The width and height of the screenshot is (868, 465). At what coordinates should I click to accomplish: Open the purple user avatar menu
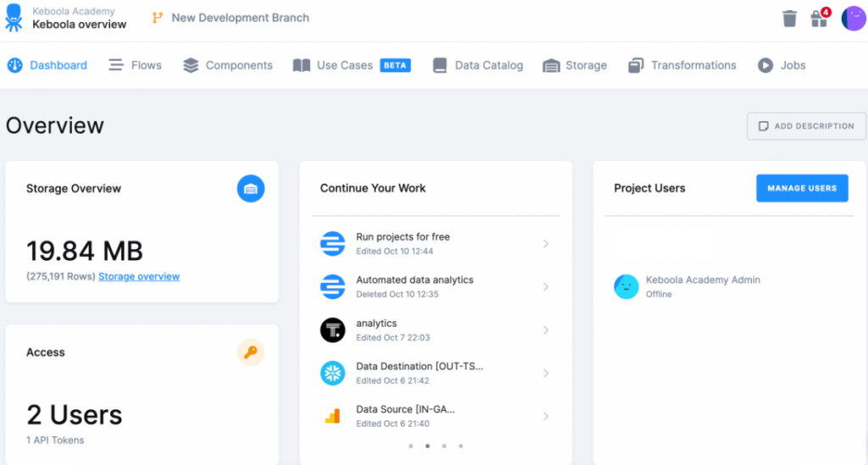point(853,19)
